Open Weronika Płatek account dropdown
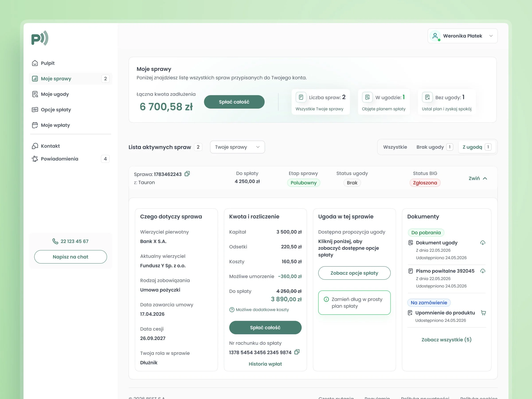The image size is (532, 399). pos(462,36)
